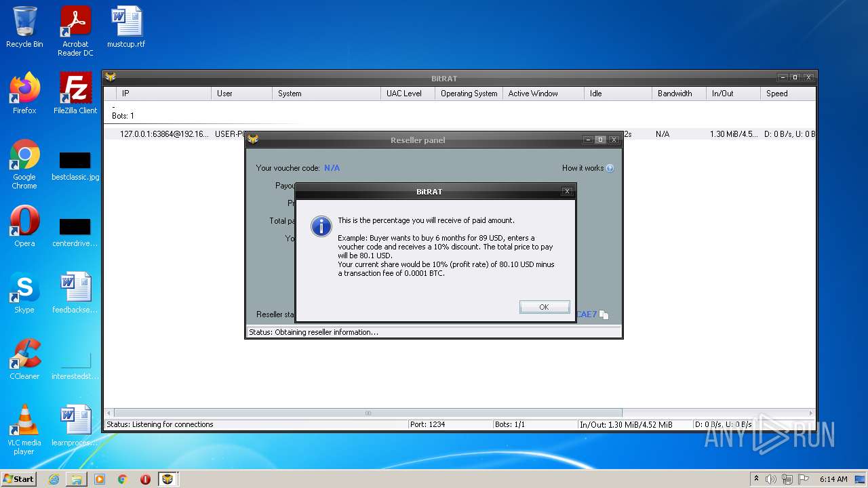868x488 pixels.
Task: Click scrollbar right arrow in BitRAT window
Action: coord(810,413)
